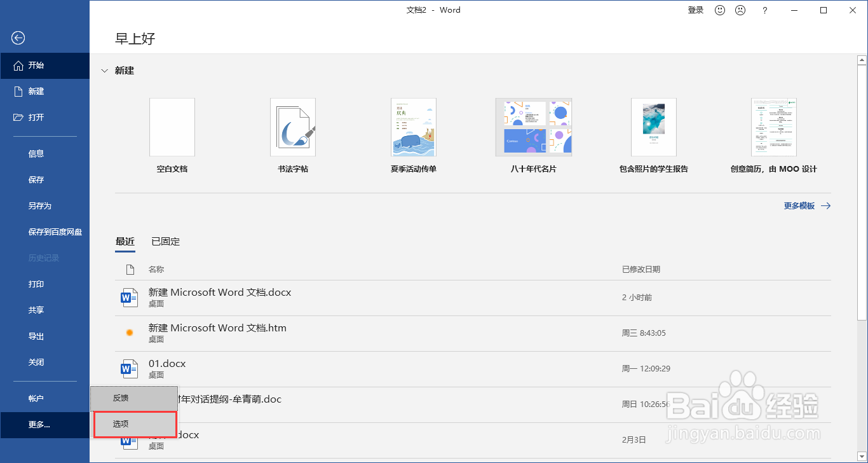The image size is (868, 463).
Task: Switch to the 已固定 tab
Action: click(x=166, y=242)
